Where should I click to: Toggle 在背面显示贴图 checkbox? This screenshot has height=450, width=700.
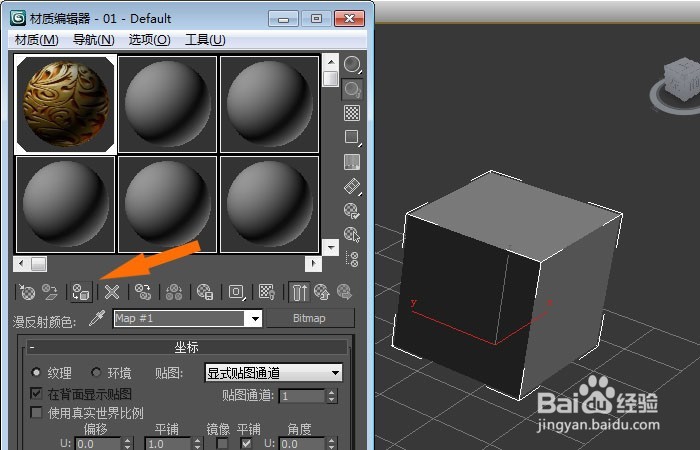[36, 393]
